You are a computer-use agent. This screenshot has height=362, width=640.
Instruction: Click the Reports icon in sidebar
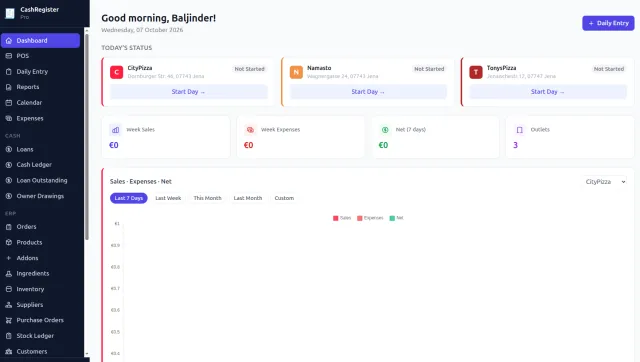(9, 87)
